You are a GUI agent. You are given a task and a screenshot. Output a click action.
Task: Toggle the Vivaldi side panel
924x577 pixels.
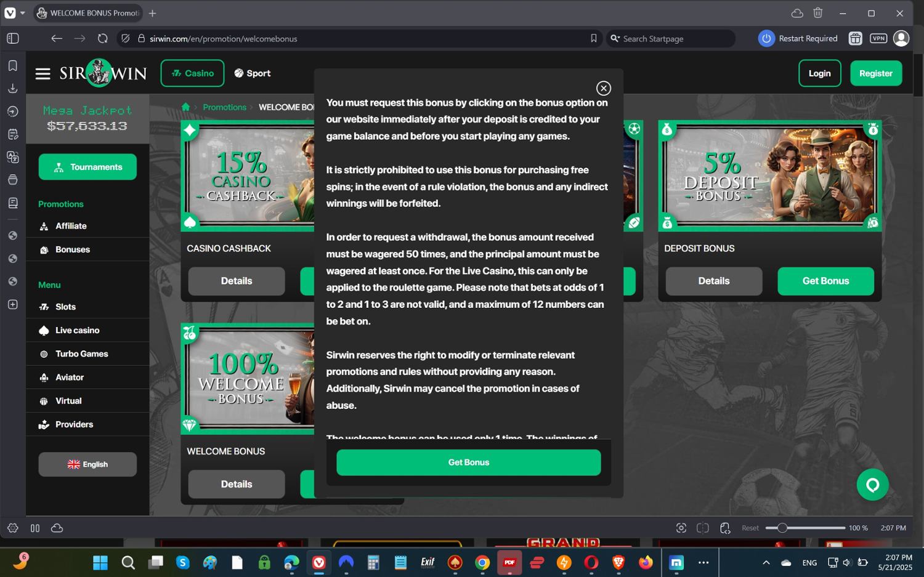pyautogui.click(x=13, y=38)
